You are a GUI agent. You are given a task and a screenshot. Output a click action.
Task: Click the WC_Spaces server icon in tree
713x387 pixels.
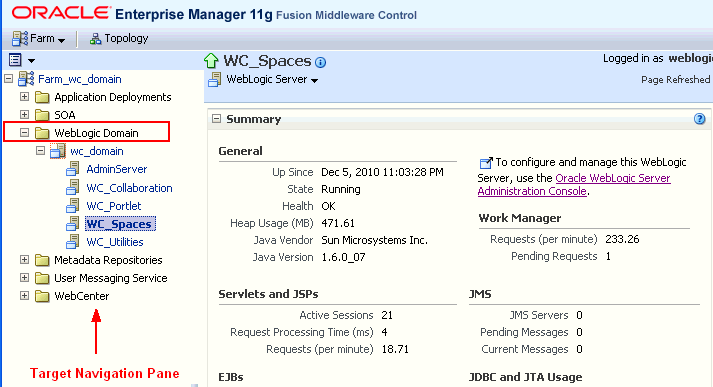[x=73, y=224]
